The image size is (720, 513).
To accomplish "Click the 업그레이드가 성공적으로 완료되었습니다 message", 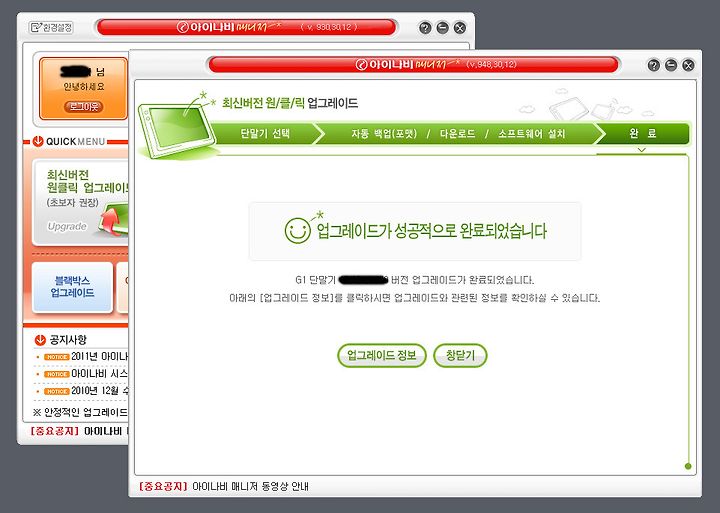I will pyautogui.click(x=432, y=231).
